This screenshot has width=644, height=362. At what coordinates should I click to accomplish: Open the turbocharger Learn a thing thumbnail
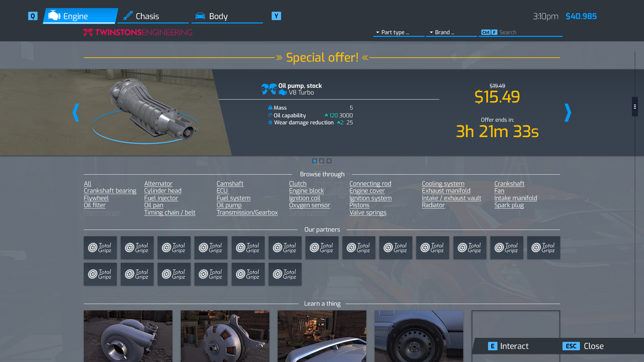tap(128, 336)
